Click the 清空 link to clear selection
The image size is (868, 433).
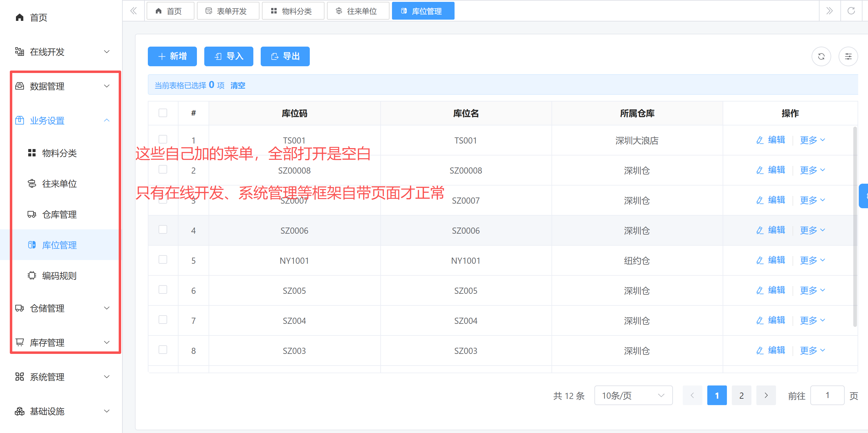pyautogui.click(x=238, y=86)
